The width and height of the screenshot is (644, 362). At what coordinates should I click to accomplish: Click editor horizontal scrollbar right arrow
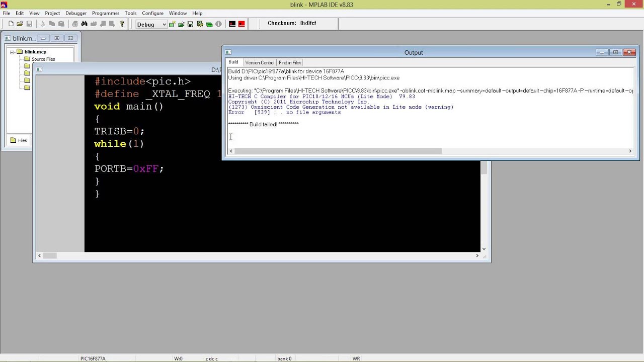(x=477, y=255)
